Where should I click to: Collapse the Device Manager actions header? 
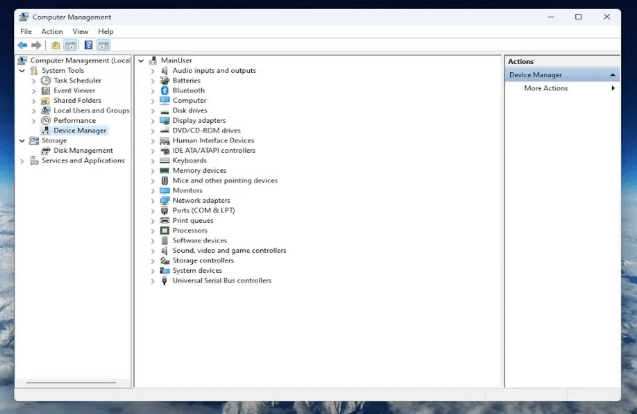point(613,75)
